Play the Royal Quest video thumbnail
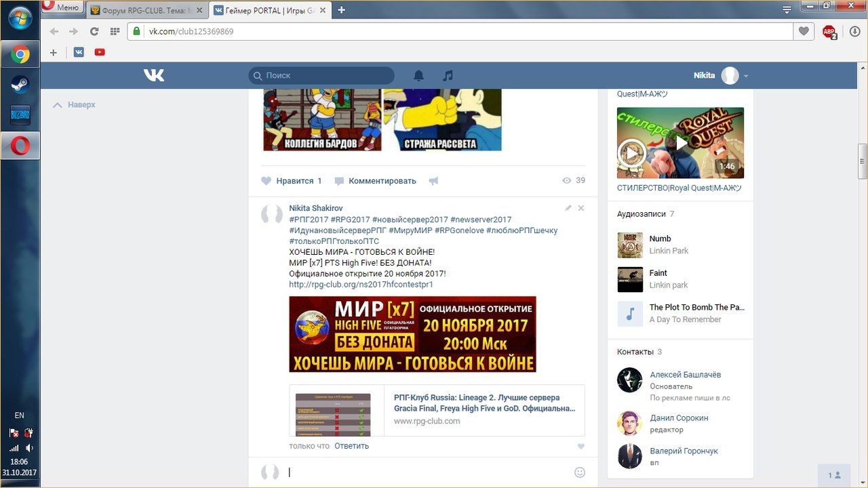868x488 pixels. click(680, 142)
